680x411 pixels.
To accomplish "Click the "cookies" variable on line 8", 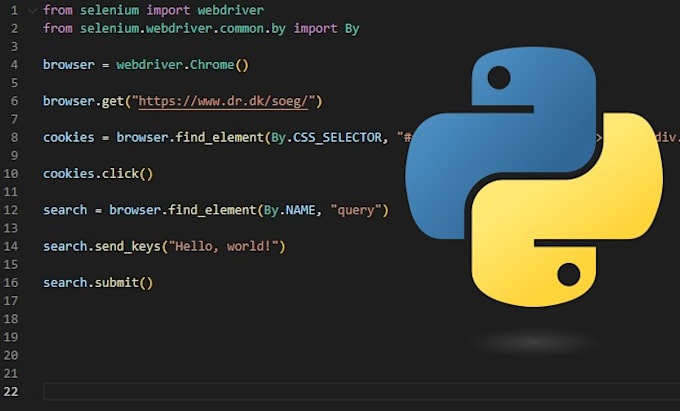I will [69, 138].
